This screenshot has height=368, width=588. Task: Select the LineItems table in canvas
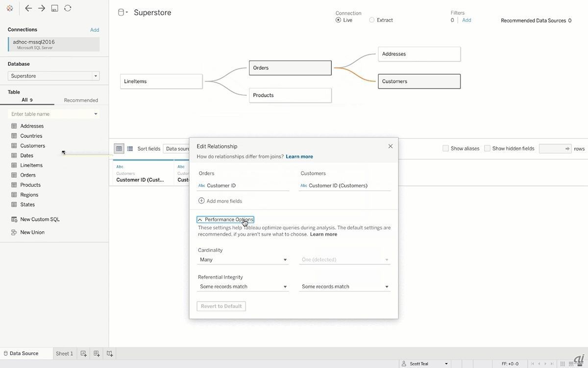[x=161, y=81]
